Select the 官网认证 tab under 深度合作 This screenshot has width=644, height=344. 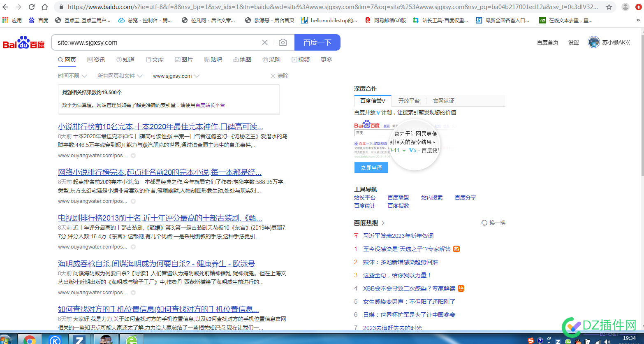[443, 101]
